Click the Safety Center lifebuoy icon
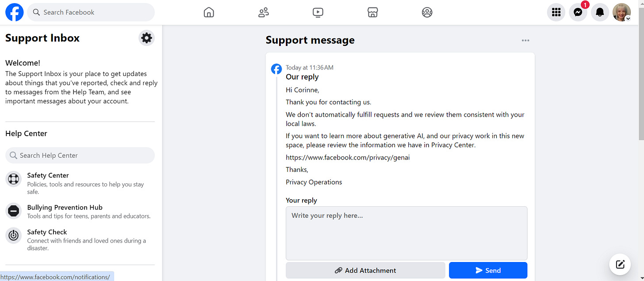 (13, 179)
